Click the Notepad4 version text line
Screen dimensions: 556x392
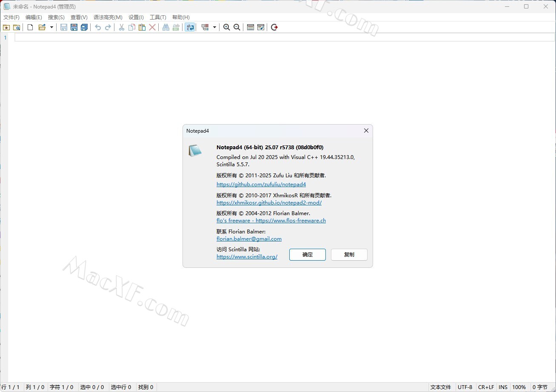270,148
